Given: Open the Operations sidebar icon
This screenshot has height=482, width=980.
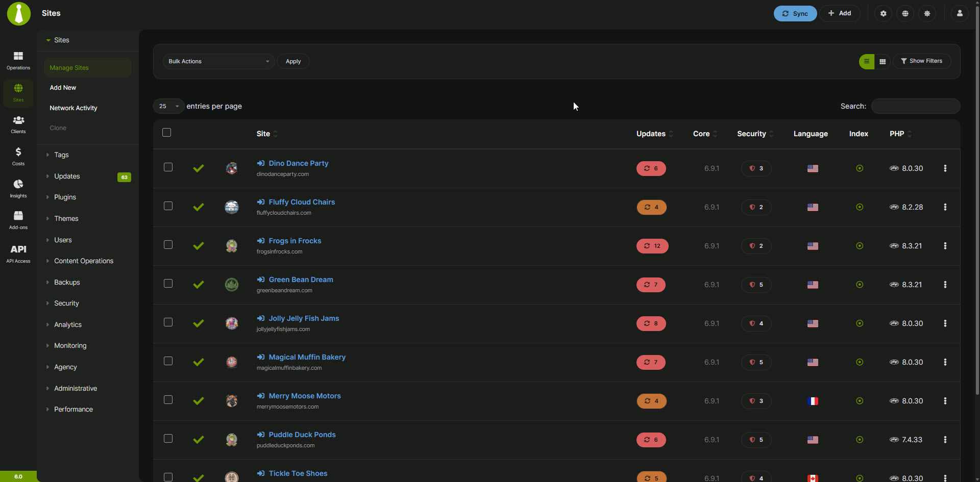Looking at the screenshot, I should 18,60.
